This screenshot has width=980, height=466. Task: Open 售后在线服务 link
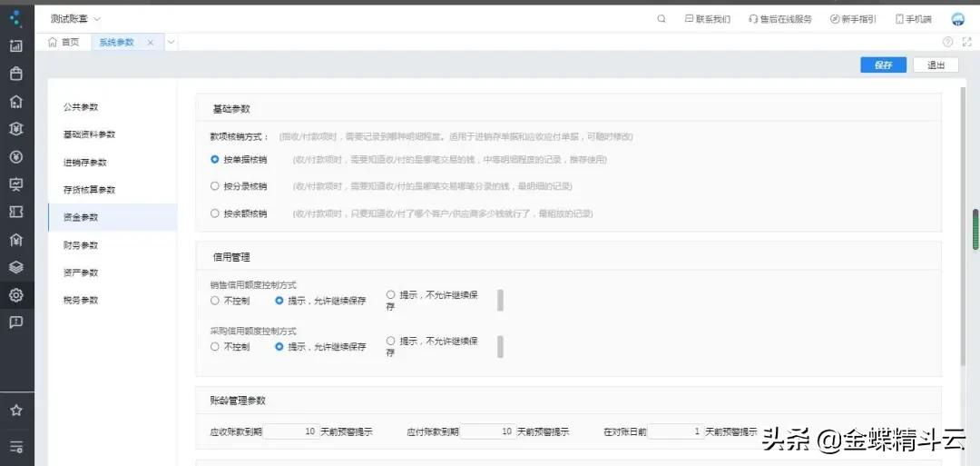pyautogui.click(x=780, y=19)
